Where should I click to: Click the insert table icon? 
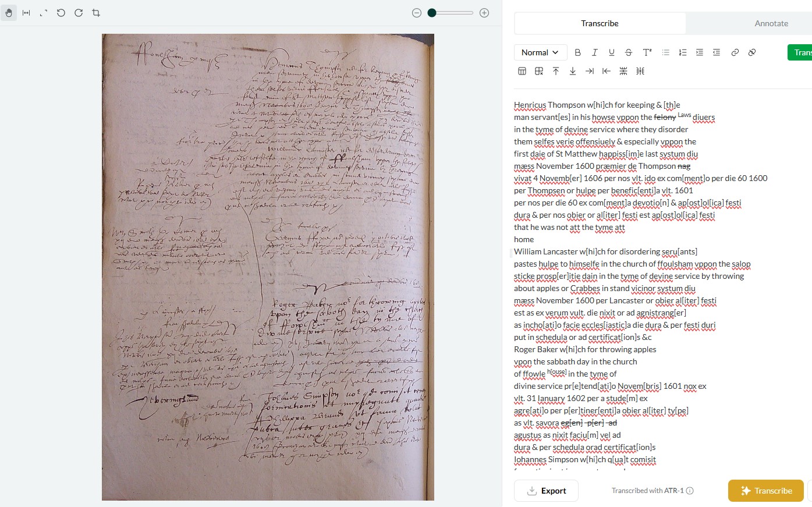pyautogui.click(x=522, y=71)
